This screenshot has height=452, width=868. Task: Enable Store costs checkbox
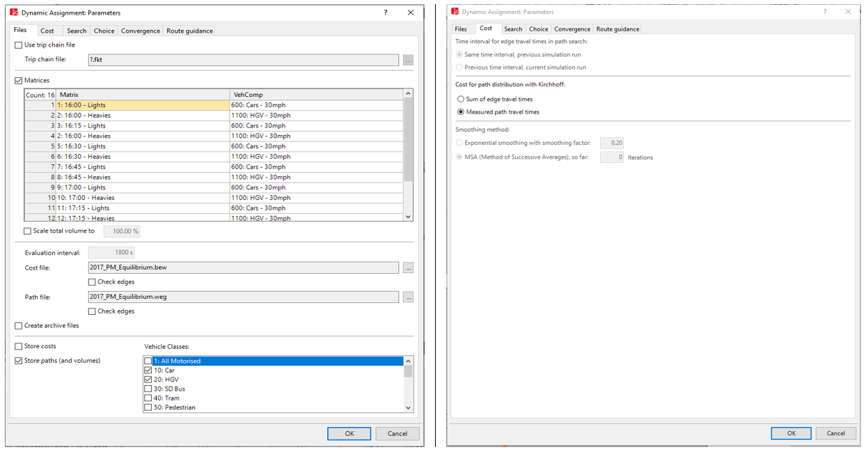tap(19, 346)
